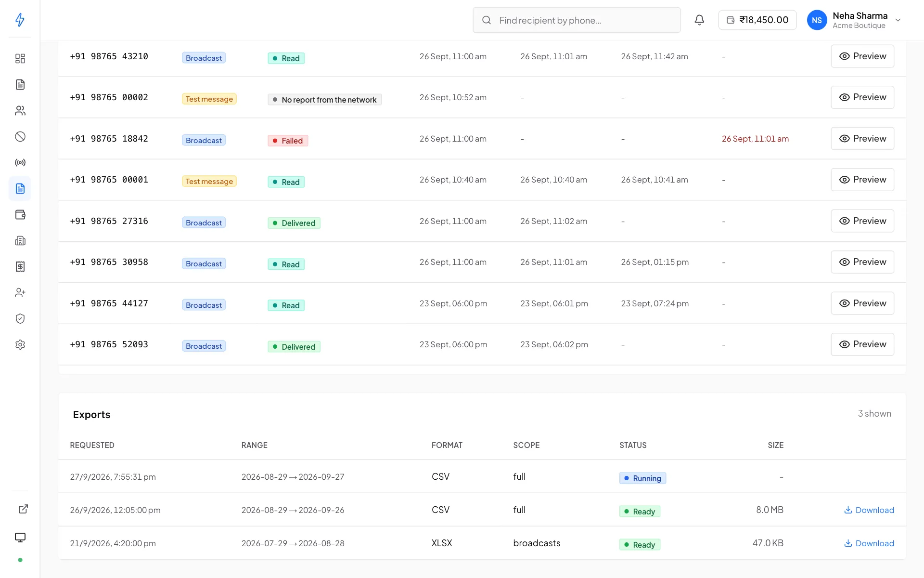The height and width of the screenshot is (578, 924).
Task: Preview message for +91 98765 00002
Action: click(x=862, y=97)
